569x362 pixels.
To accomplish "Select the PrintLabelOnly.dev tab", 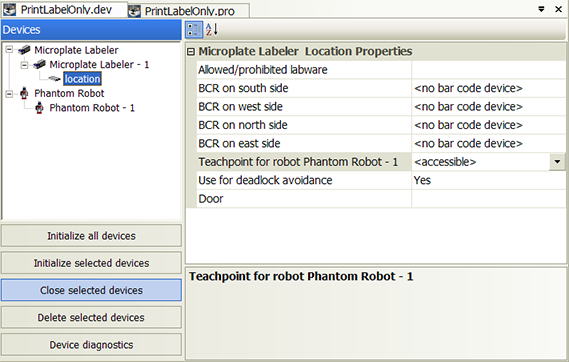I will tap(65, 9).
